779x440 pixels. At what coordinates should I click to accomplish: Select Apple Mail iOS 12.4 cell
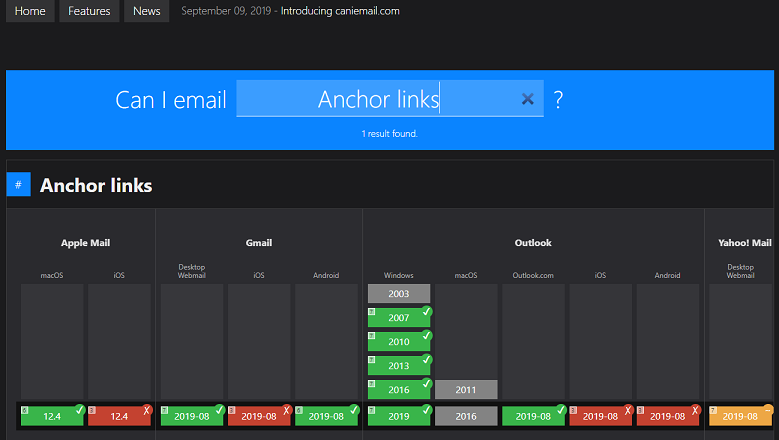coord(119,416)
